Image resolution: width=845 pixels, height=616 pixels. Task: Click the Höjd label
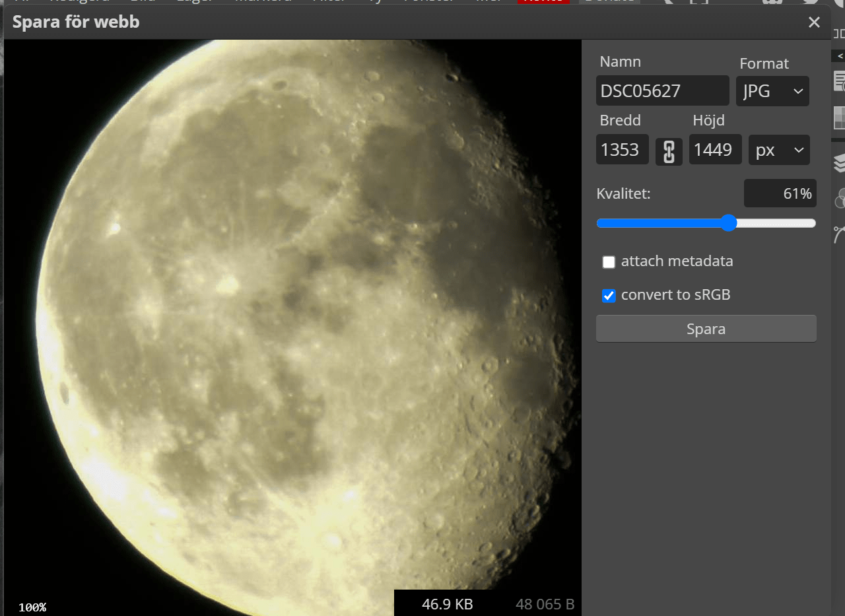[x=708, y=120]
